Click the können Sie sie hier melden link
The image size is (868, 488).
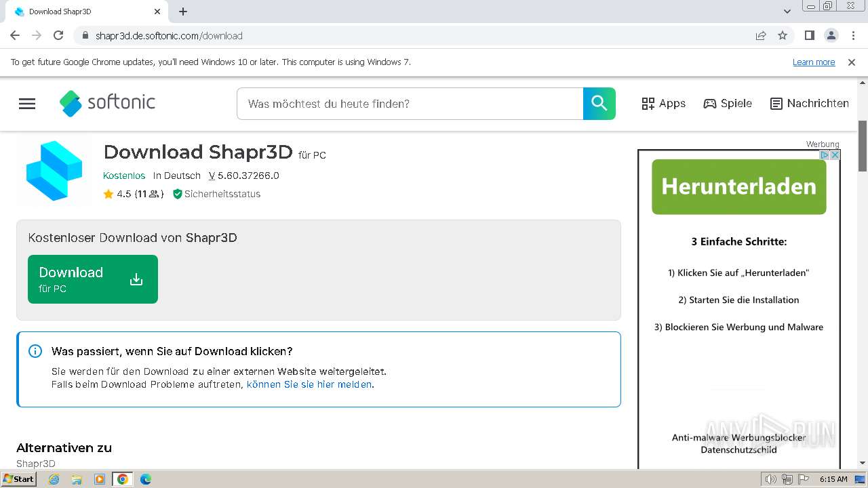(309, 384)
